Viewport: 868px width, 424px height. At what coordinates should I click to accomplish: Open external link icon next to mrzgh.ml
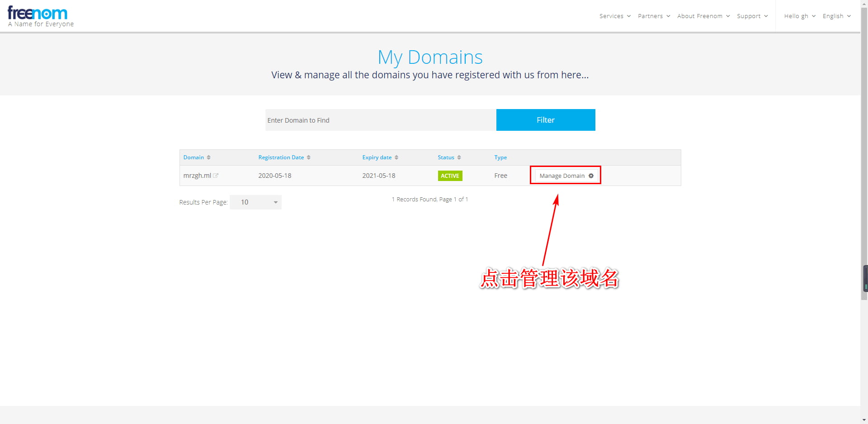pyautogui.click(x=216, y=176)
